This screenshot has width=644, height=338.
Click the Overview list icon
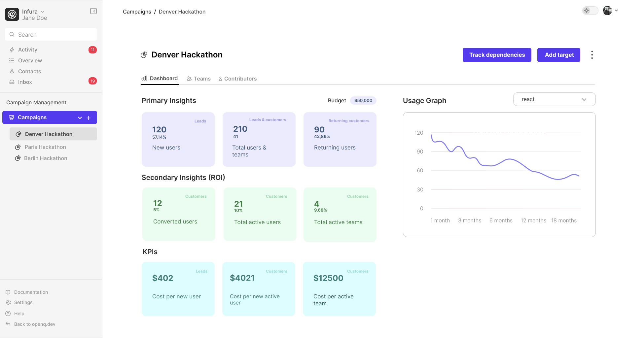pyautogui.click(x=12, y=60)
